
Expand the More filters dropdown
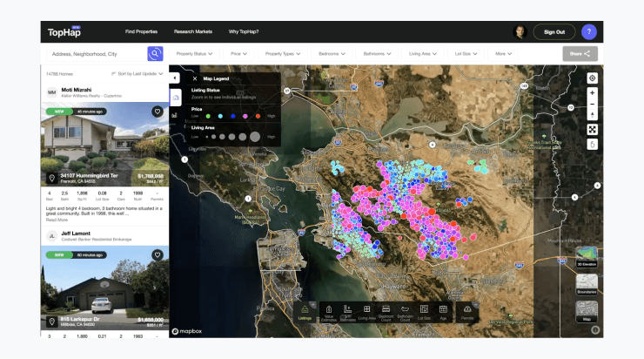pos(503,53)
